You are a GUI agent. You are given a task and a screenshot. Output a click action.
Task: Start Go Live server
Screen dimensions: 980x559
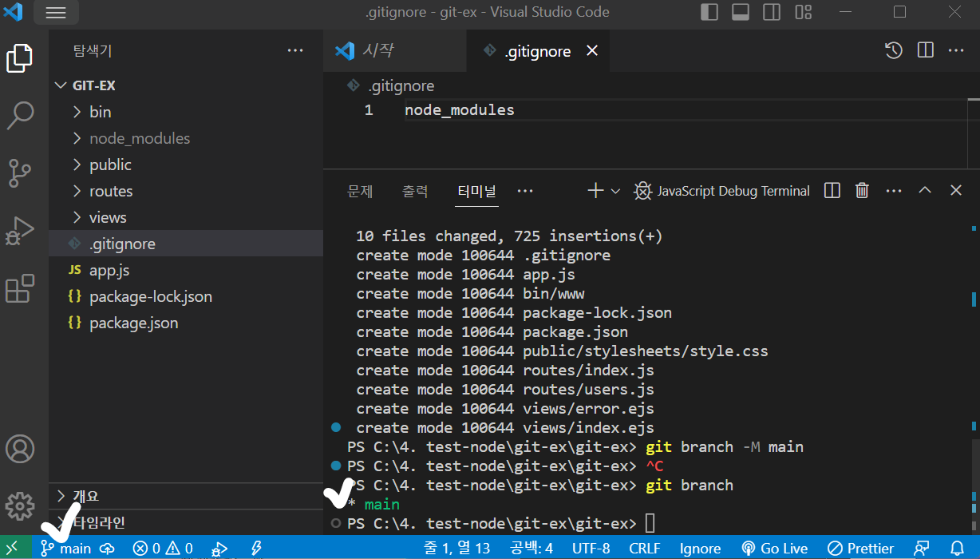(775, 549)
